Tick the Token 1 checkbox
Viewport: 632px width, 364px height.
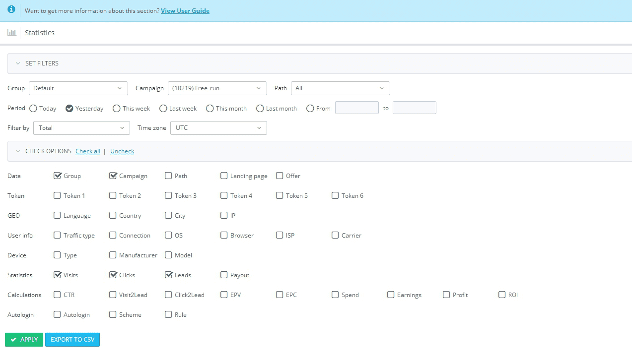click(57, 195)
